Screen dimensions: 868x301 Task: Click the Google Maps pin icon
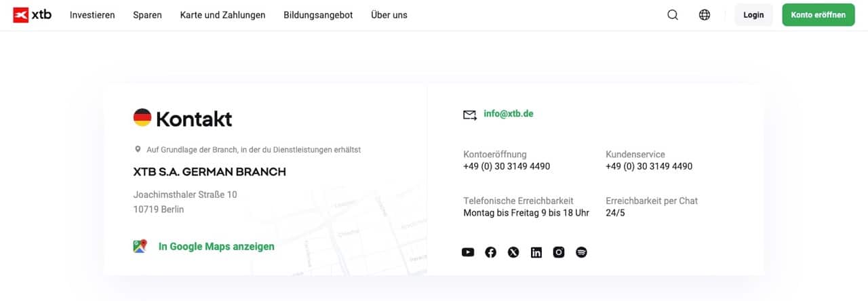tap(140, 246)
